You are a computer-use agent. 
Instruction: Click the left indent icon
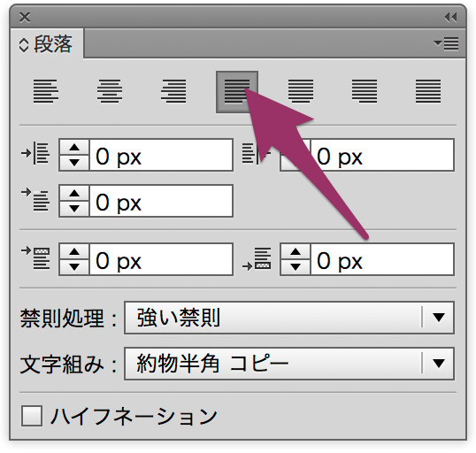click(35, 153)
